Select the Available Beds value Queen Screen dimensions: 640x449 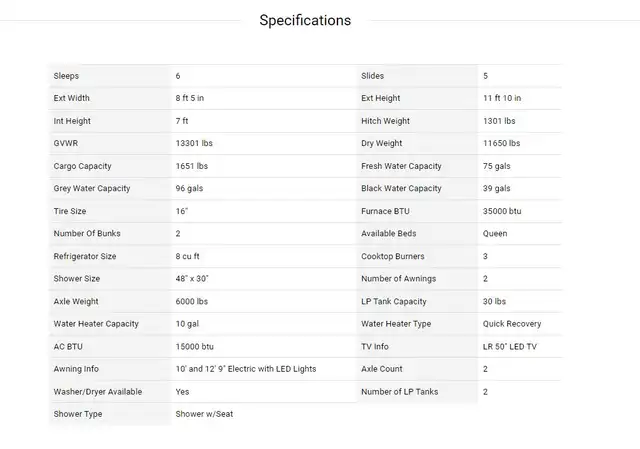tap(495, 233)
